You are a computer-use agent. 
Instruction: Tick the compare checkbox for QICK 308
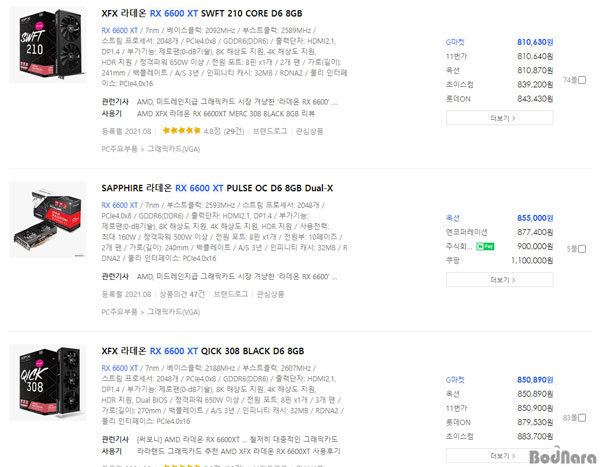coord(582,418)
